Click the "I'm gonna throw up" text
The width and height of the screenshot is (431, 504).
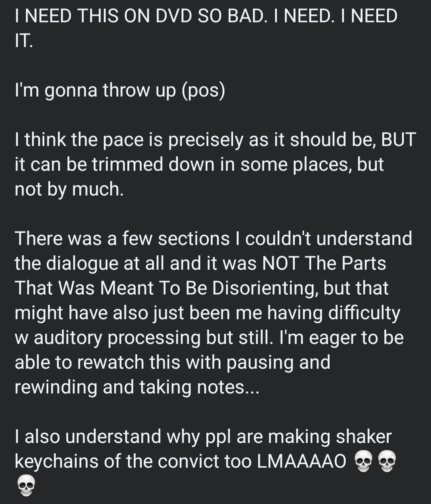pyautogui.click(x=95, y=90)
